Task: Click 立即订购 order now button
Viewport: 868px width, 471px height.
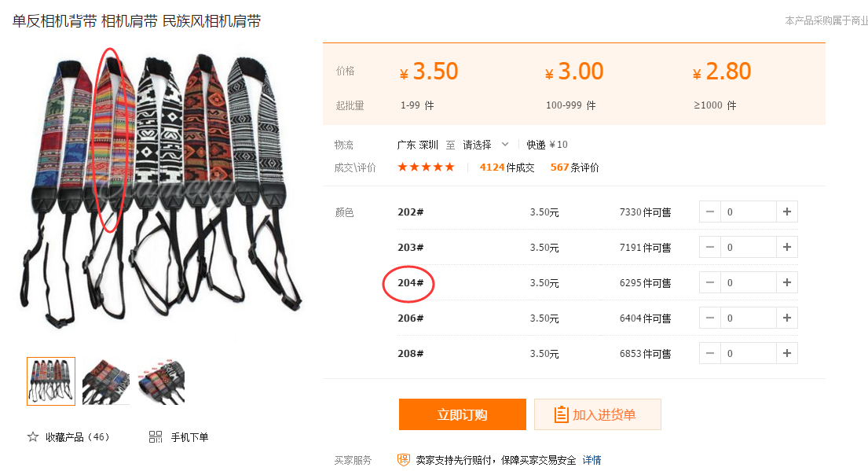Action: 462,414
